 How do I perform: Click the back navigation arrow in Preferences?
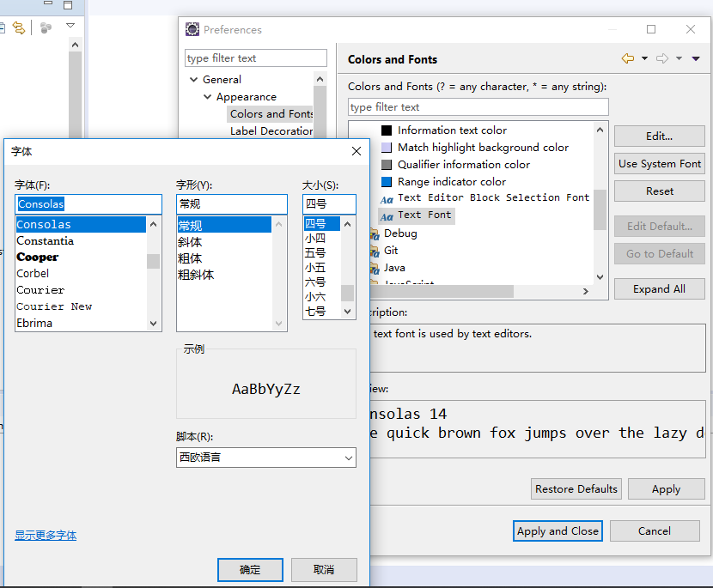[628, 58]
